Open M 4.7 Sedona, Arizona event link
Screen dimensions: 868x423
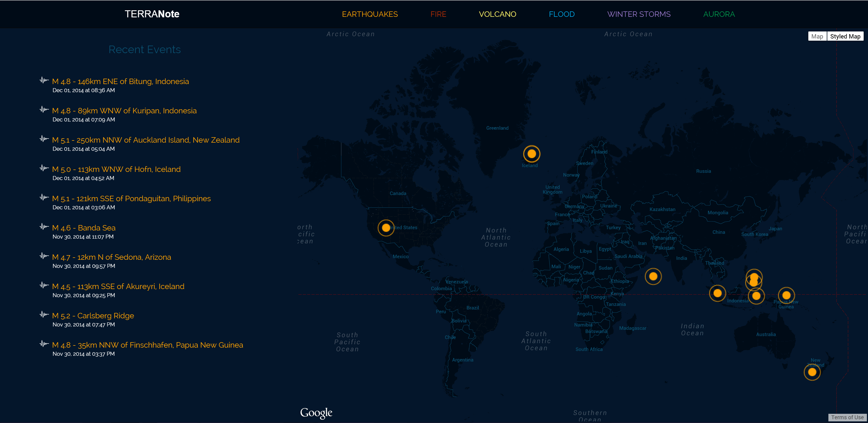click(111, 257)
